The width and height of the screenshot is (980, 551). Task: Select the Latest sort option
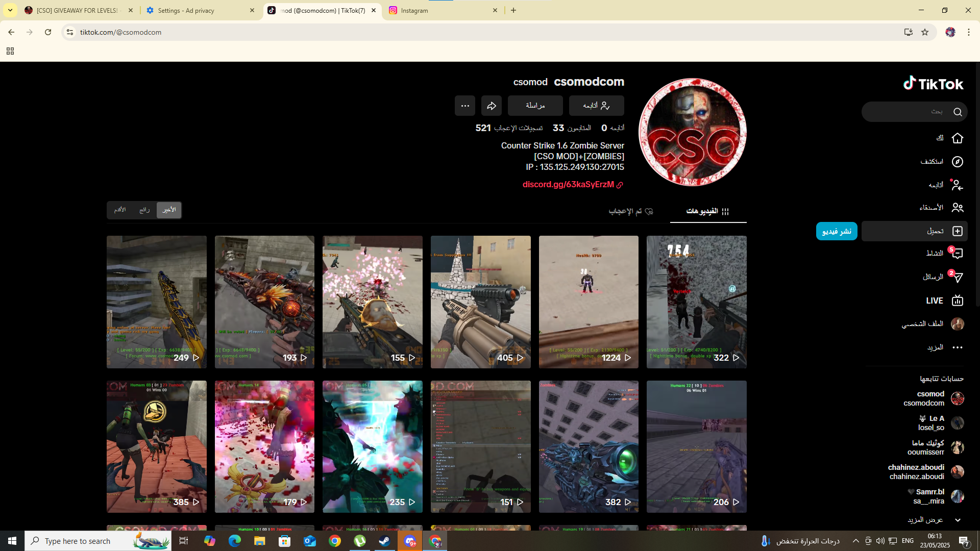[169, 210]
